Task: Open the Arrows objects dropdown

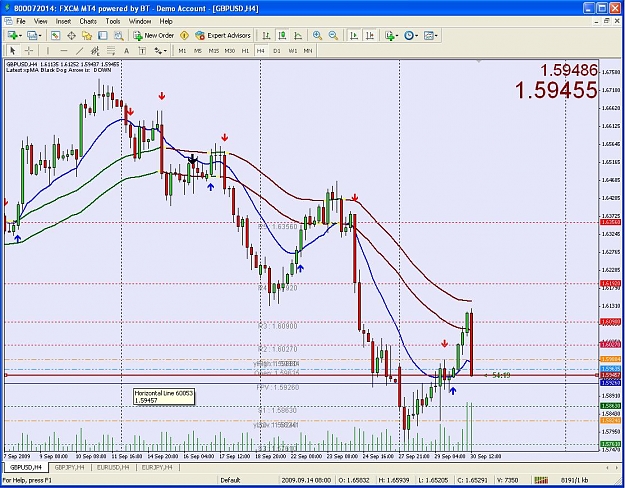Action: coord(161,51)
